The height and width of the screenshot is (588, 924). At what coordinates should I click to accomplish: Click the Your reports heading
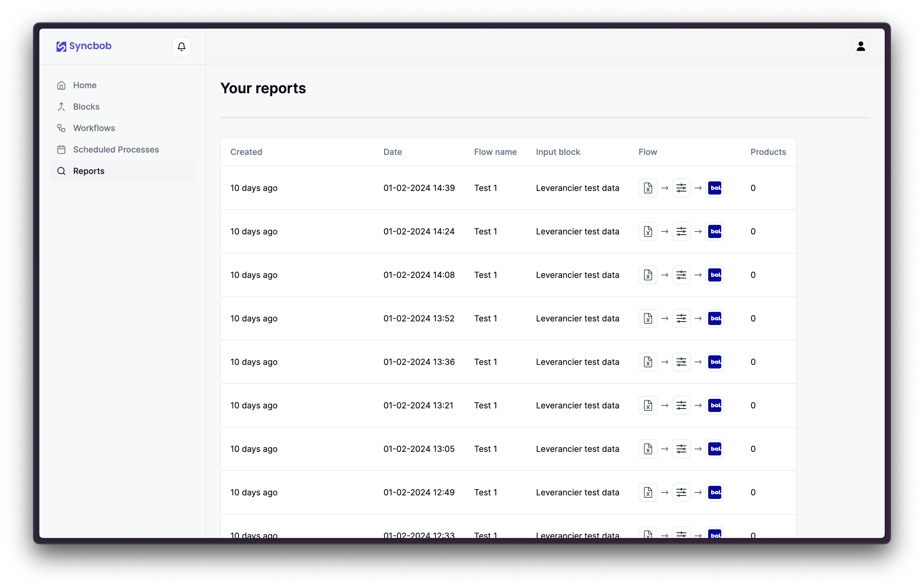(263, 88)
